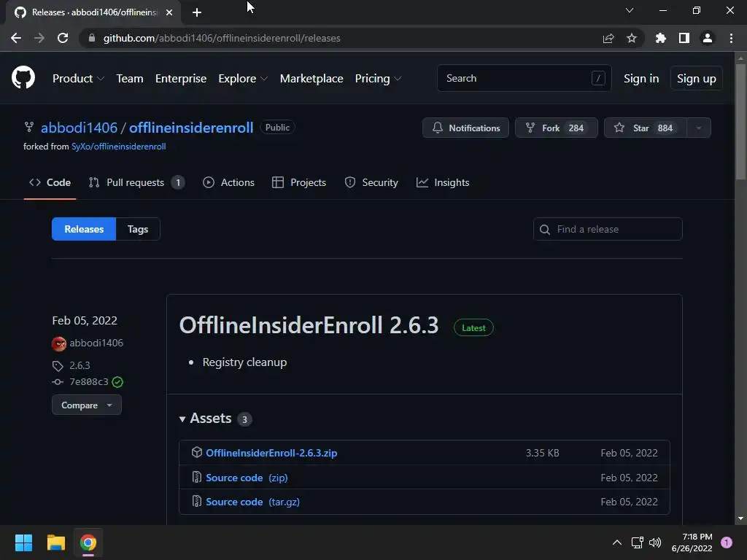Open the Marketplace link
Image resolution: width=747 pixels, height=560 pixels.
311,79
